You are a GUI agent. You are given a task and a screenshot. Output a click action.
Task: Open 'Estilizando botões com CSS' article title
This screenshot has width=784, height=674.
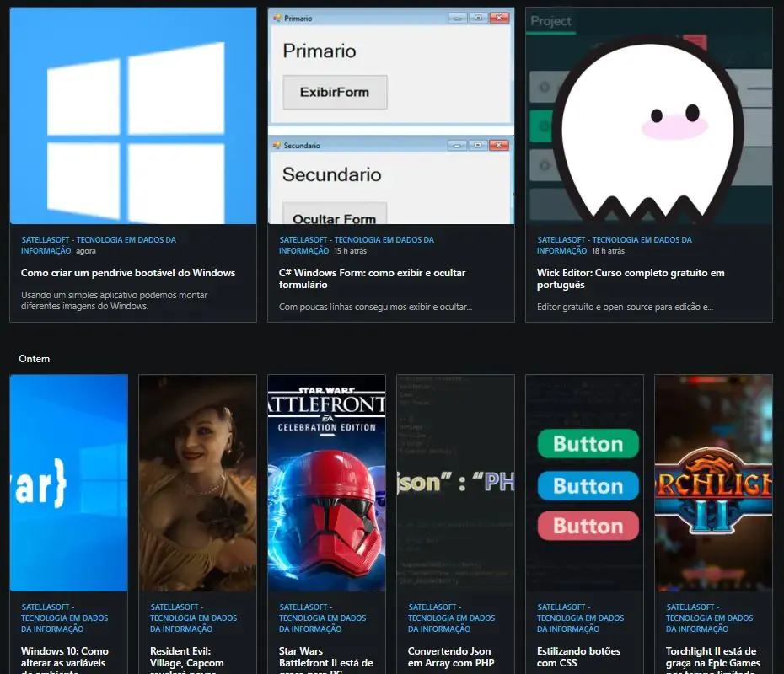click(578, 657)
